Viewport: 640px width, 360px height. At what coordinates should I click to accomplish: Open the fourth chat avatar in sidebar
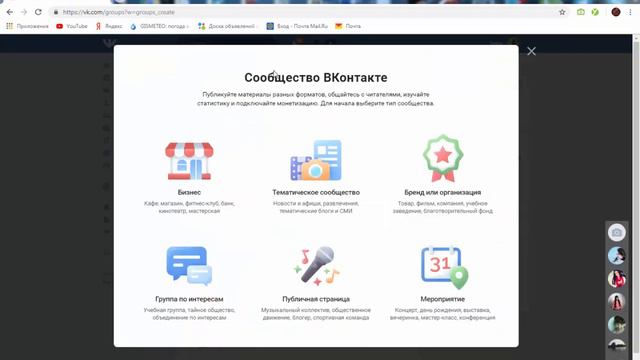[x=616, y=324]
